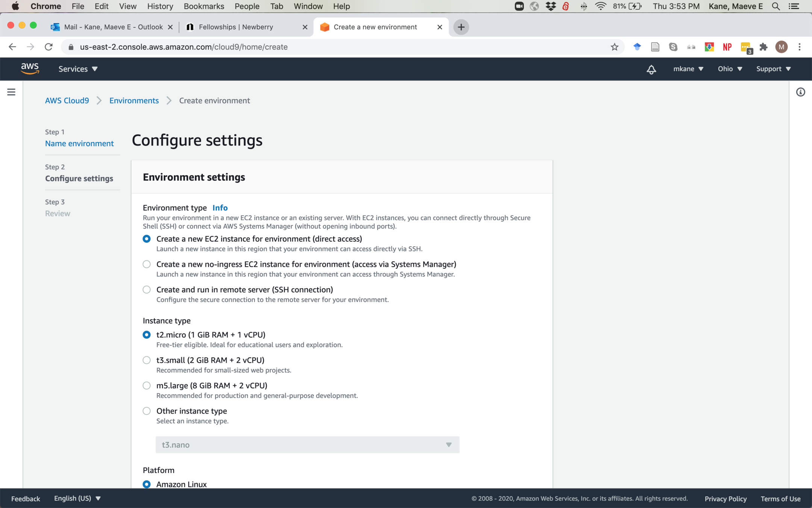
Task: Open the Chrome extensions puzzle icon
Action: tap(763, 47)
